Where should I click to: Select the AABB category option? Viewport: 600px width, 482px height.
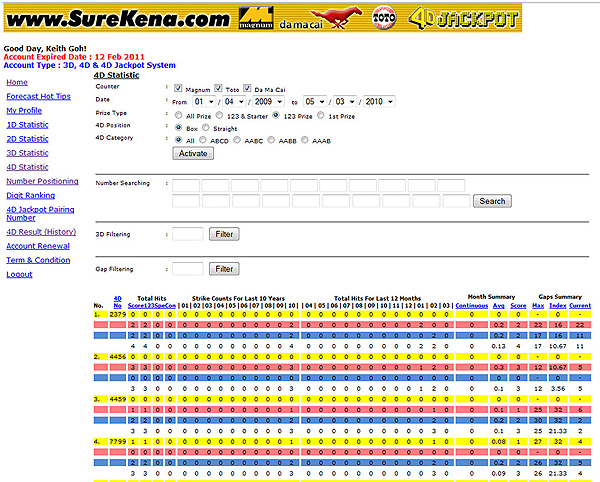tap(271, 140)
